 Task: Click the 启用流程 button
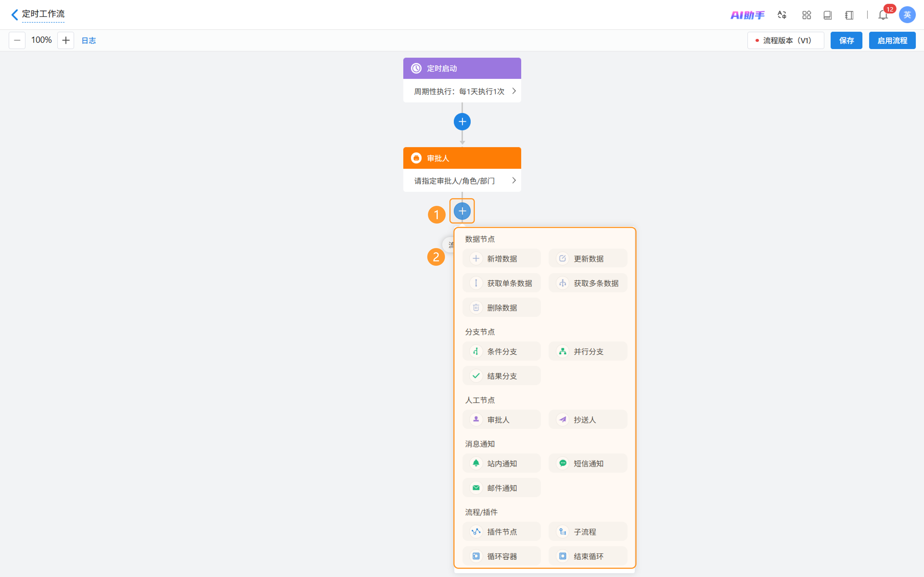point(892,41)
